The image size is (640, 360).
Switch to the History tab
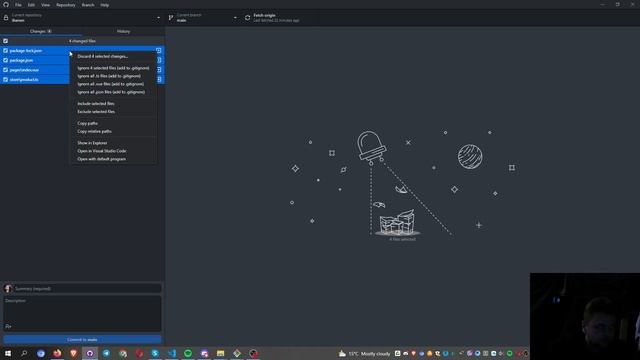coord(123,31)
